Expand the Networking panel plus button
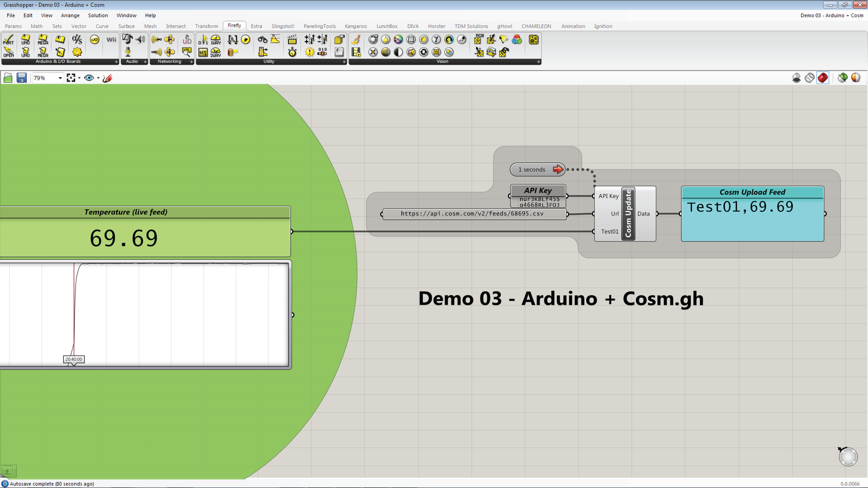 [191, 62]
